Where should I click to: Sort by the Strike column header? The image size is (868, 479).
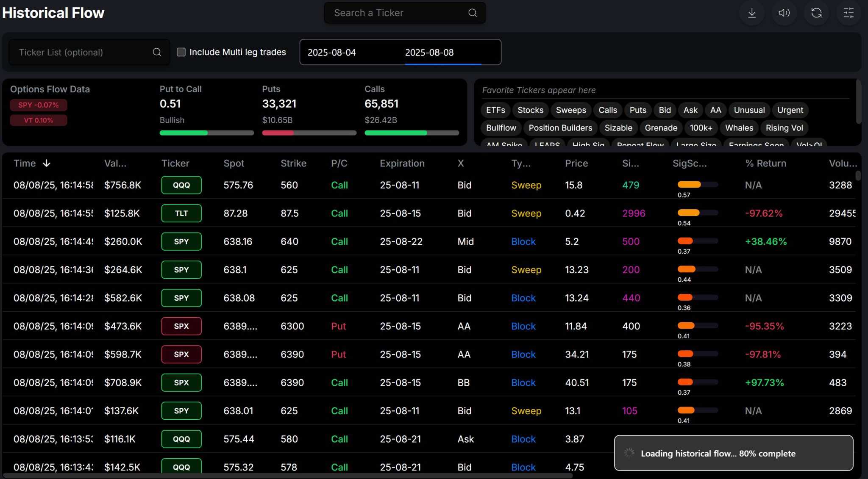(x=293, y=163)
